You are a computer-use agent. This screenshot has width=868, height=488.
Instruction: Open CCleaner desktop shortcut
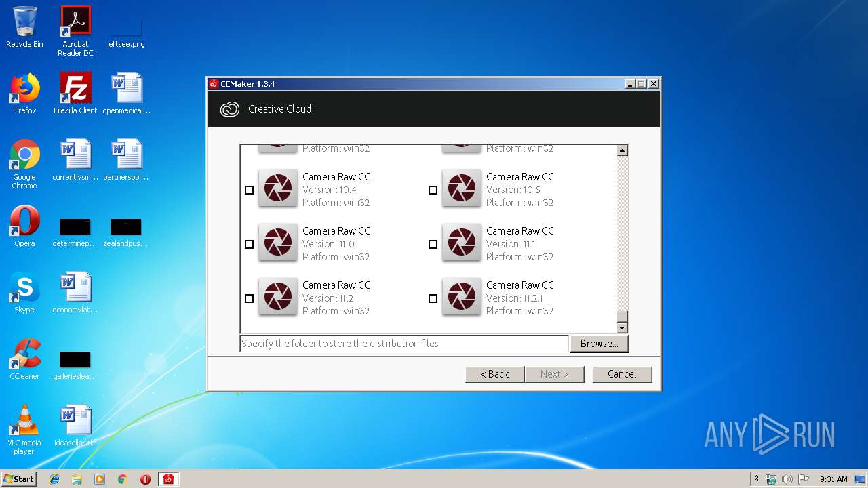[x=24, y=359]
